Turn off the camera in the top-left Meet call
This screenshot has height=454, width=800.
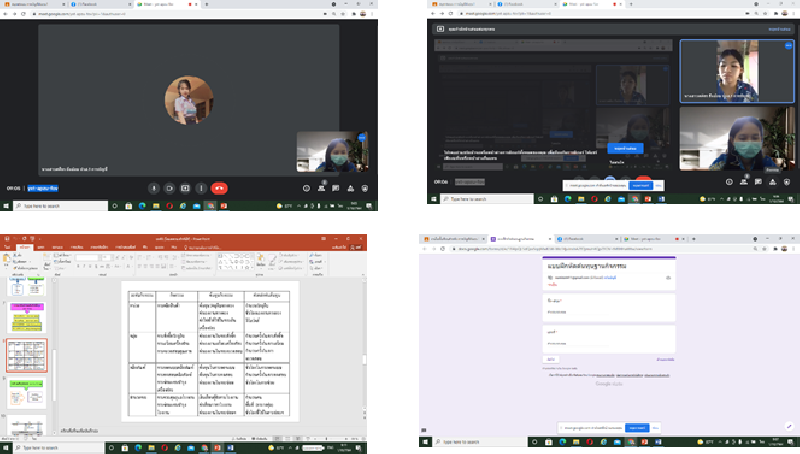pos(170,187)
